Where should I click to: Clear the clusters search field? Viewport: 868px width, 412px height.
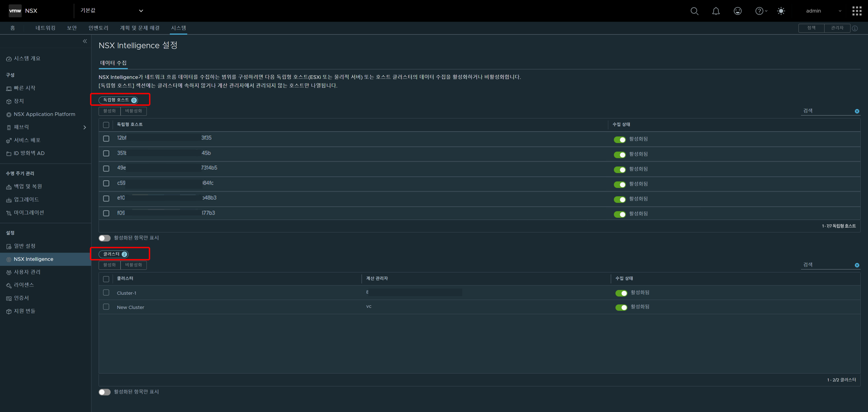857,265
